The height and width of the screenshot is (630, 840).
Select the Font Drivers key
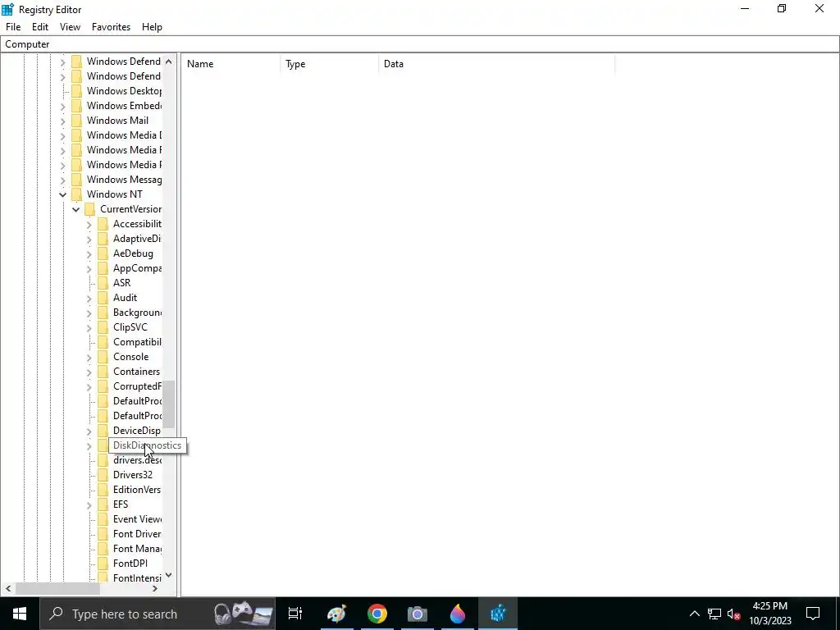(x=137, y=533)
